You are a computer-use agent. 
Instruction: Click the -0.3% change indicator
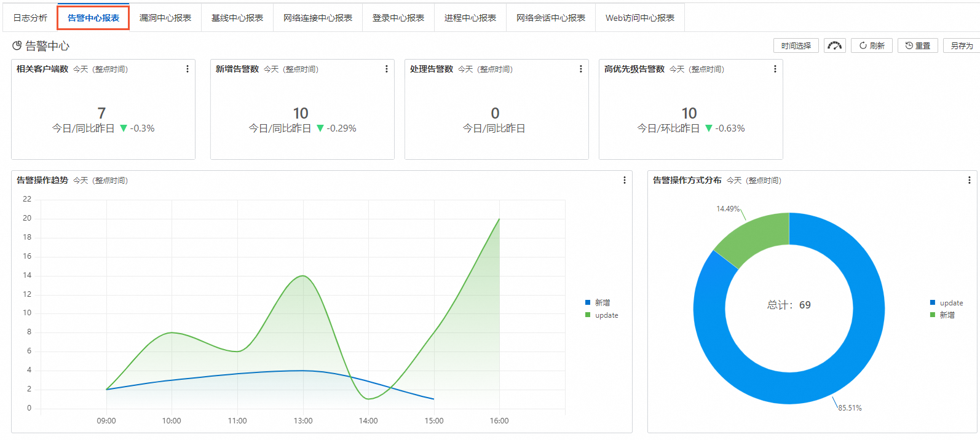tap(137, 128)
